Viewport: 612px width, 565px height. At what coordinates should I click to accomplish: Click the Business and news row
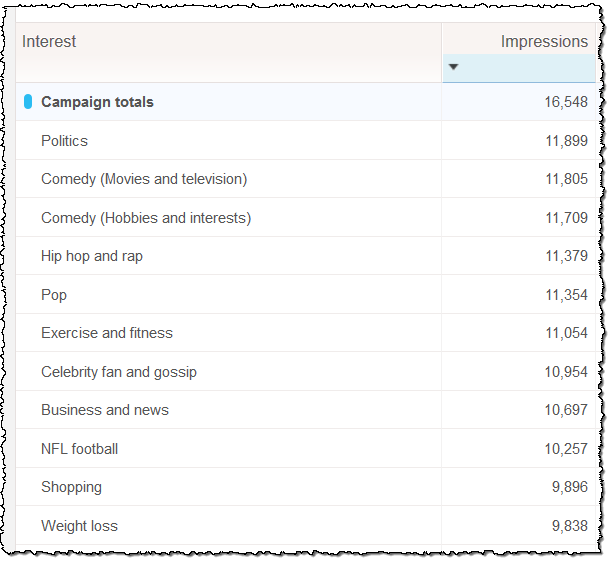click(104, 410)
